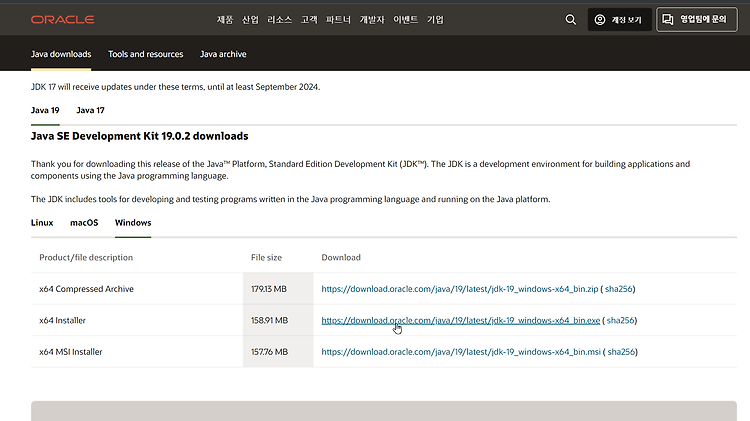This screenshot has height=421, width=750.
Task: Download the jdk-19 windows-x64 zip link
Action: click(460, 289)
